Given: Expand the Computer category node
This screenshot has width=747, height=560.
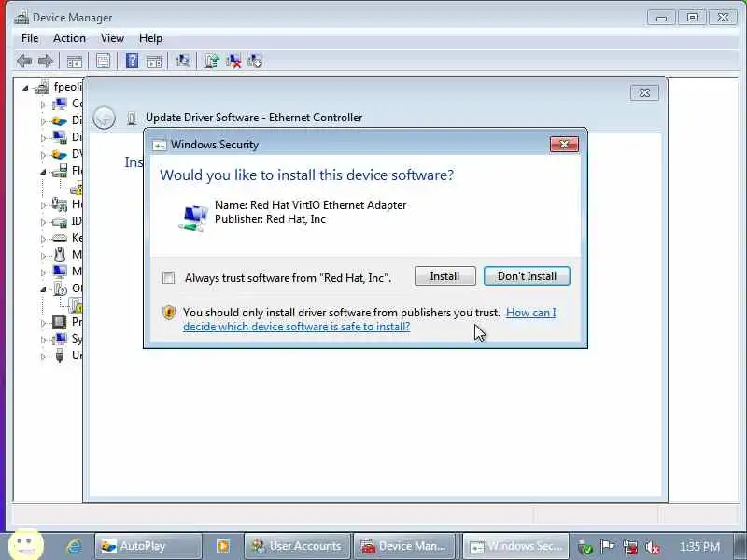Looking at the screenshot, I should point(43,105).
